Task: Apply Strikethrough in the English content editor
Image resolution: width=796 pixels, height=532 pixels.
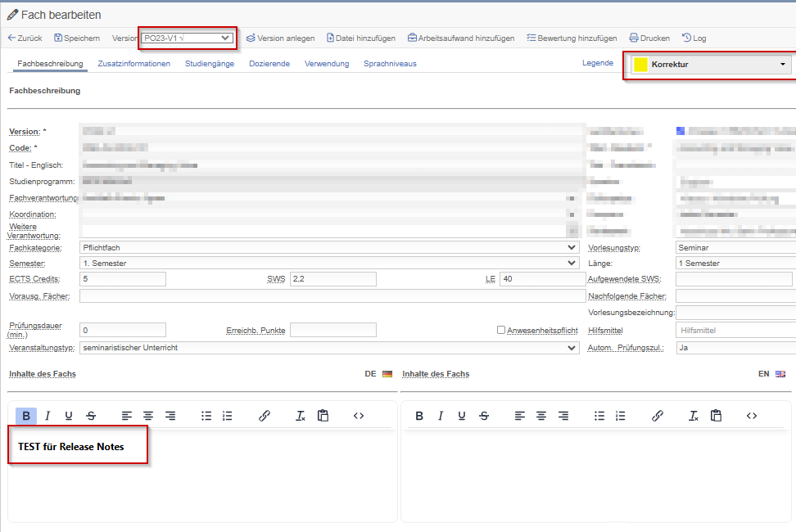Action: [484, 416]
